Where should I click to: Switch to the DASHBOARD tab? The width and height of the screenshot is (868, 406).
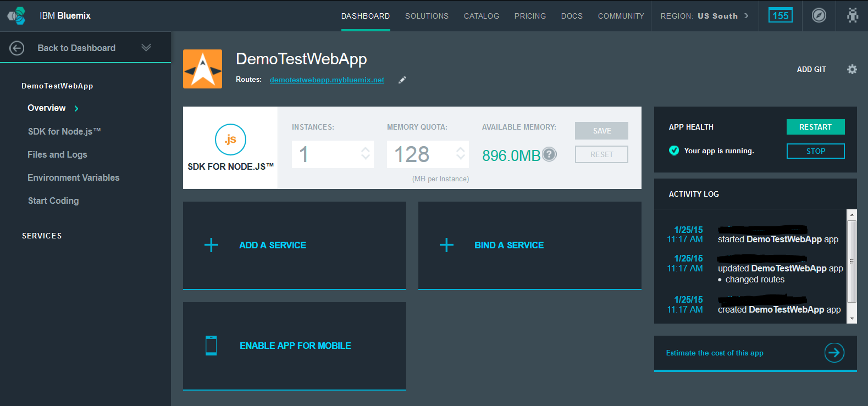click(x=366, y=16)
